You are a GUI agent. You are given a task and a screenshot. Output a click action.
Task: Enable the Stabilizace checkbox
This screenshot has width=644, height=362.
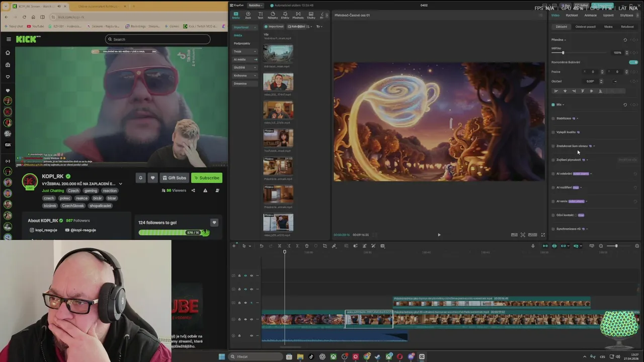553,119
